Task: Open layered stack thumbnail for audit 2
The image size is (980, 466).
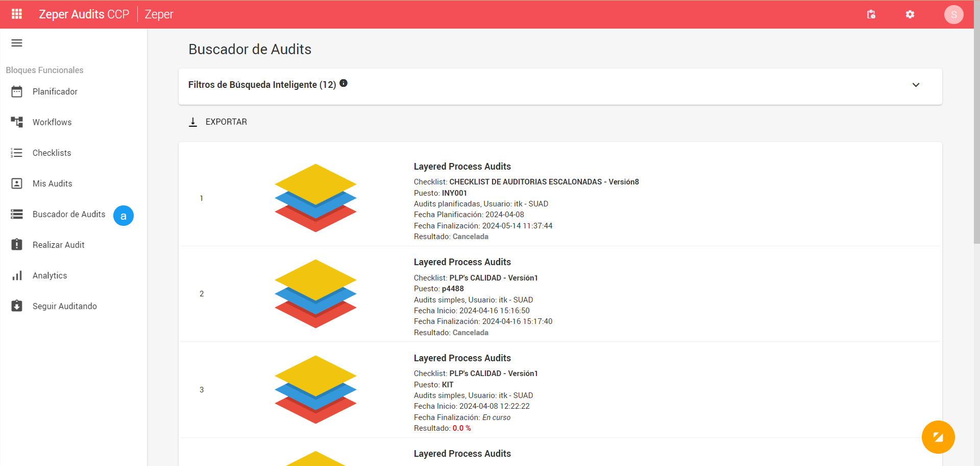Action: click(x=315, y=294)
